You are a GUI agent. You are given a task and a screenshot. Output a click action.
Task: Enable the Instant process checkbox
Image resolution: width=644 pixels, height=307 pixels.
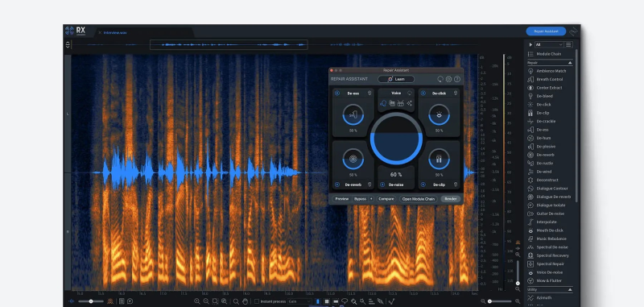tap(257, 301)
